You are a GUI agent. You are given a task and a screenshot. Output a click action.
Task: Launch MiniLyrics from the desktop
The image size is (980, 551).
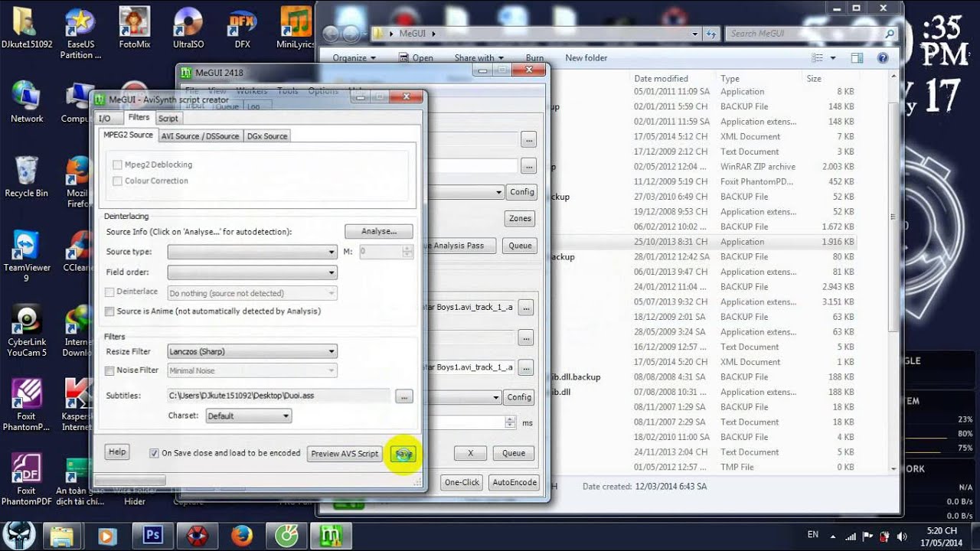pos(296,28)
